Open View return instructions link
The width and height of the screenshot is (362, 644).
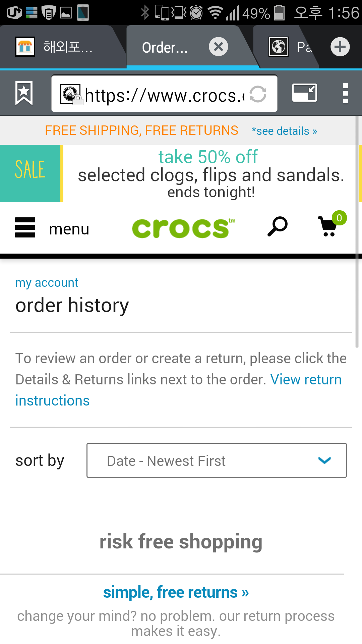pyautogui.click(x=305, y=380)
